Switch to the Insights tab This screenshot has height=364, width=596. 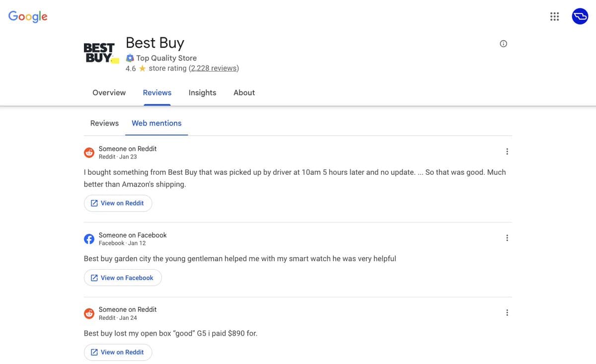(x=202, y=92)
